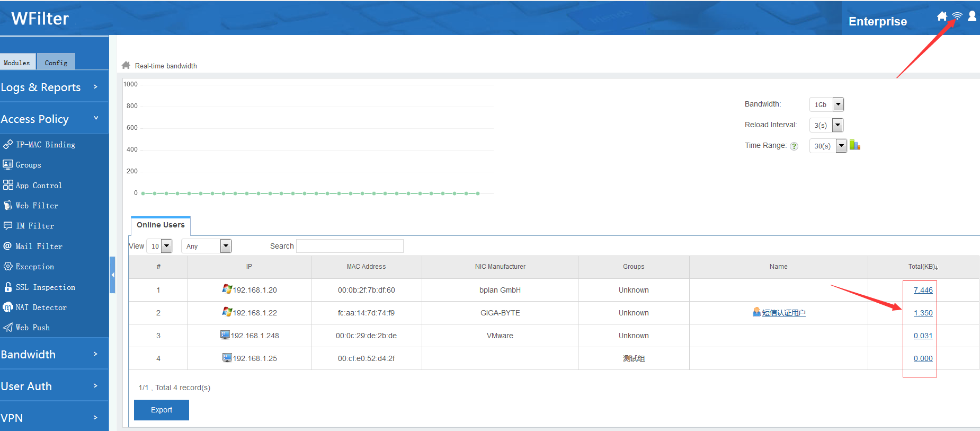Open Web Push paper-plane icon
Viewport: 980px width, 431px height.
(x=8, y=327)
